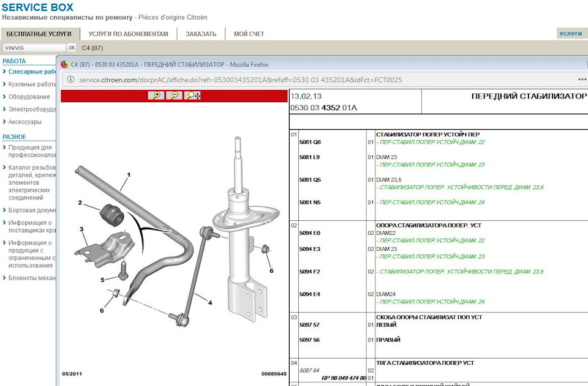Select part number 5094 F2
588x386 pixels.
(x=310, y=272)
